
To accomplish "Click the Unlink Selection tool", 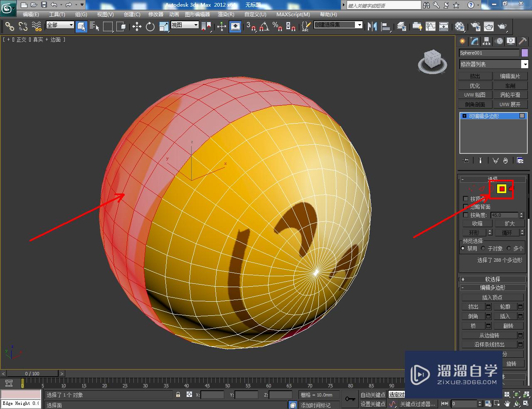I will coord(23,27).
